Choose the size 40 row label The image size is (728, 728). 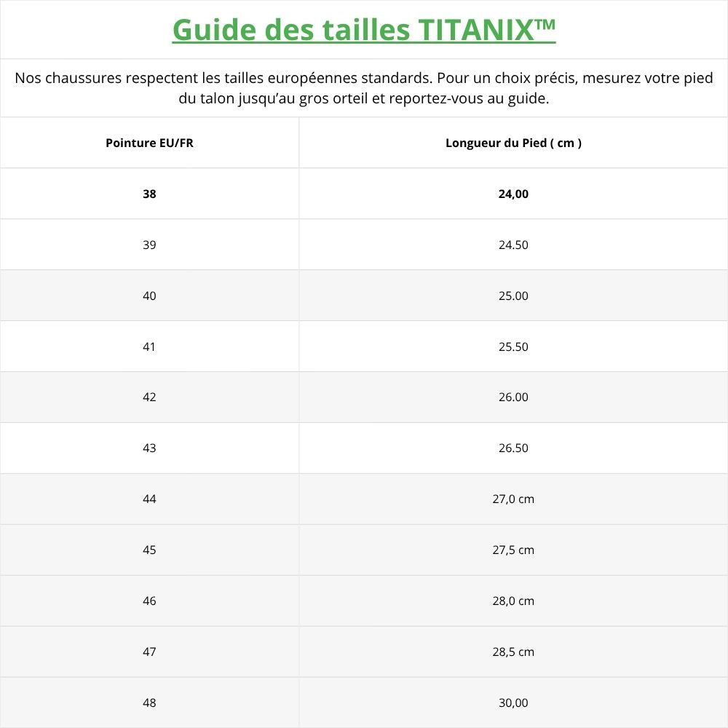tap(149, 296)
